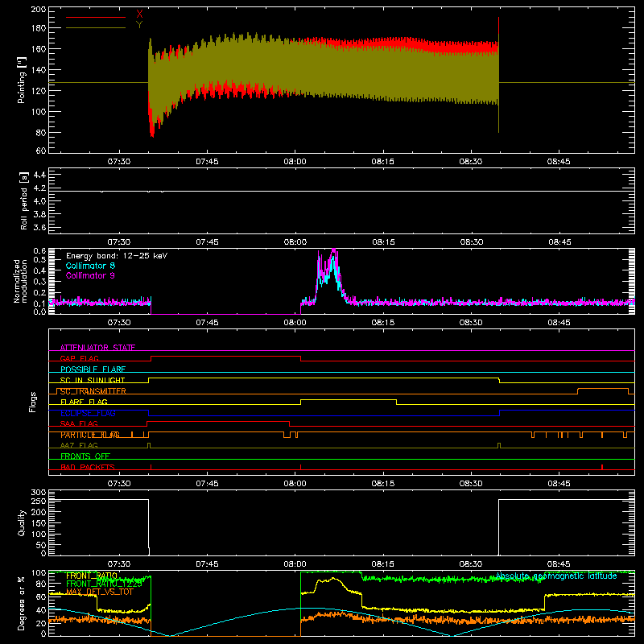The image size is (644, 644).
Task: Click the FRONT_RATIO_1225 legend label
Action: click(104, 584)
